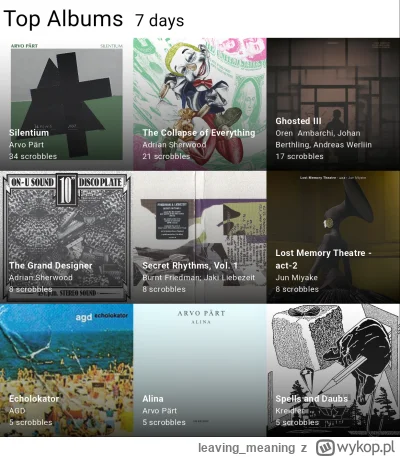
Task: Click the Top Albums heading
Action: coord(63,18)
